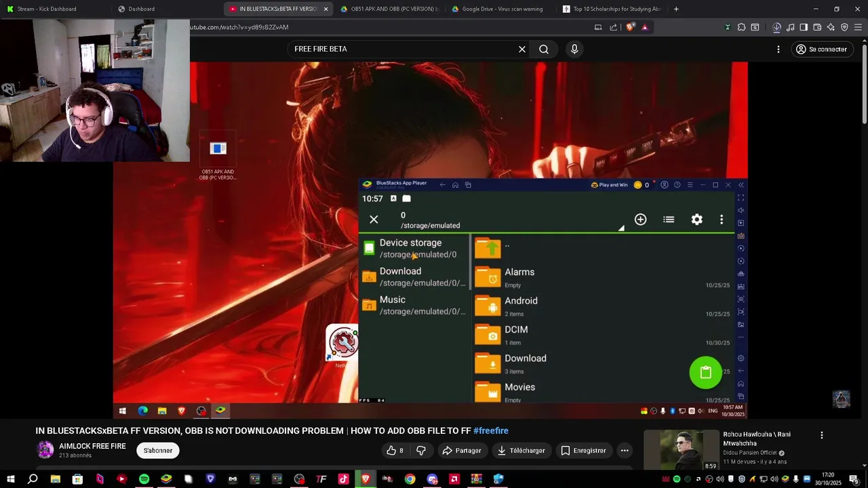Open the Rohou Hawlouha recommended video thumbnail
The image size is (868, 488).
[680, 450]
